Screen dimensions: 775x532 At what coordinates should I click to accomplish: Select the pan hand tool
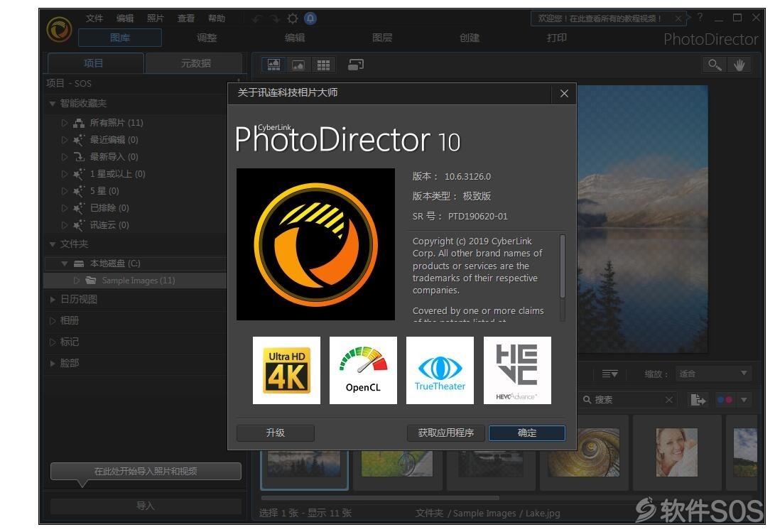tap(739, 65)
